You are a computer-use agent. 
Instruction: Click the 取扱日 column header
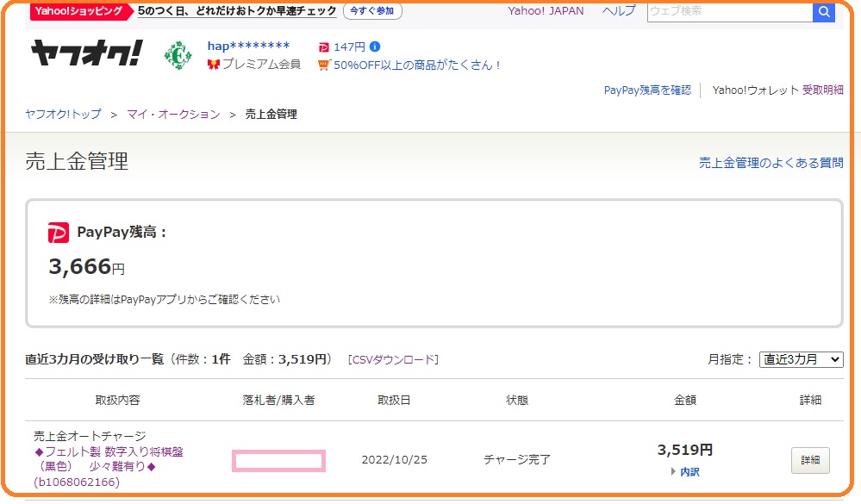click(x=394, y=401)
